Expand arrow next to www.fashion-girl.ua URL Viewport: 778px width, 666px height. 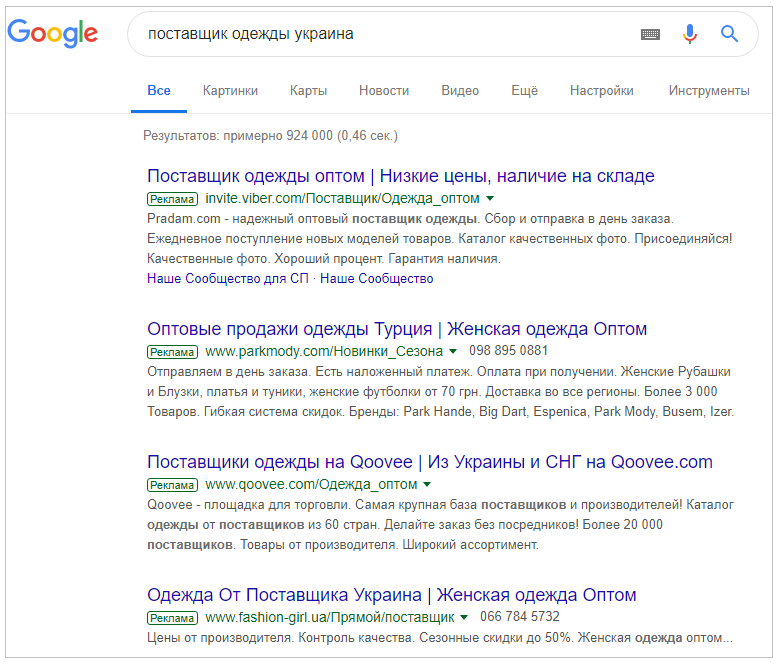click(464, 617)
